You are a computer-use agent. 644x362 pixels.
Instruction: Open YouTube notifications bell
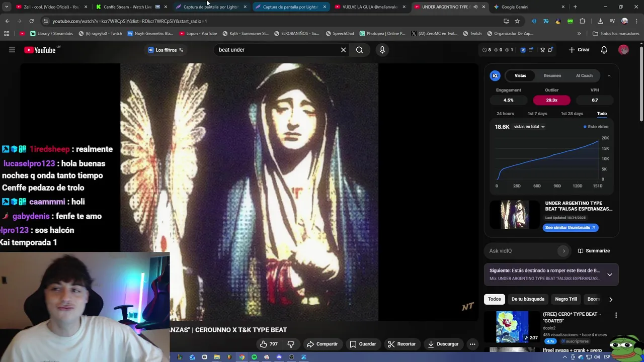(604, 50)
